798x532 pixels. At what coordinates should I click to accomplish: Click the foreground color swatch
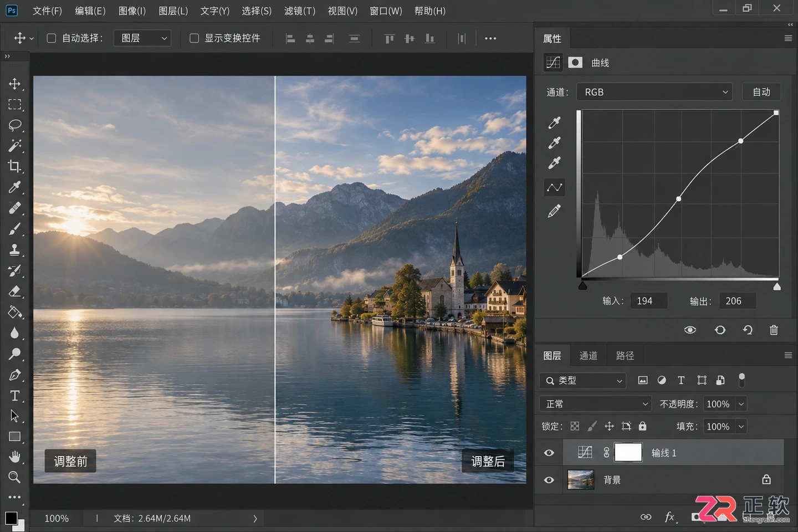coord(11,518)
